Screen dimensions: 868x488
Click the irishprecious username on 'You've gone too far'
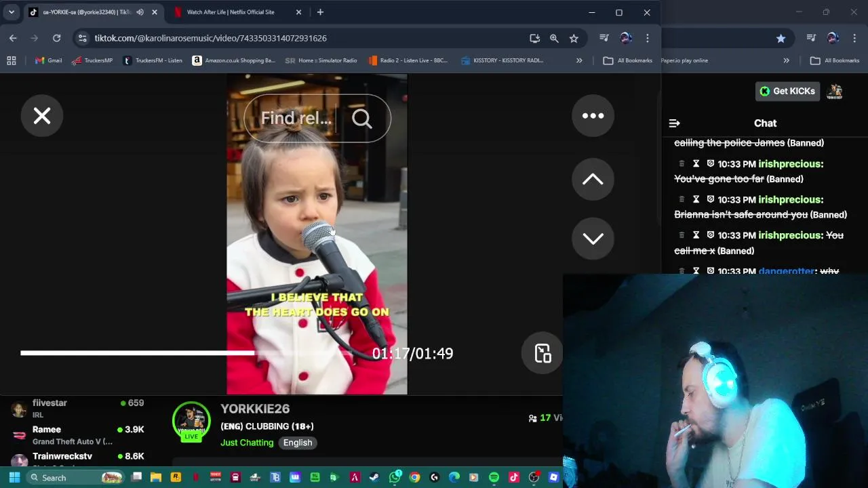point(791,164)
